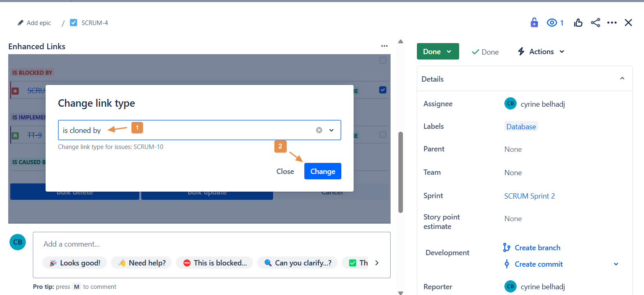This screenshot has height=295, width=644.
Task: Open Enhanced Links panel ellipsis menu
Action: coord(384,46)
